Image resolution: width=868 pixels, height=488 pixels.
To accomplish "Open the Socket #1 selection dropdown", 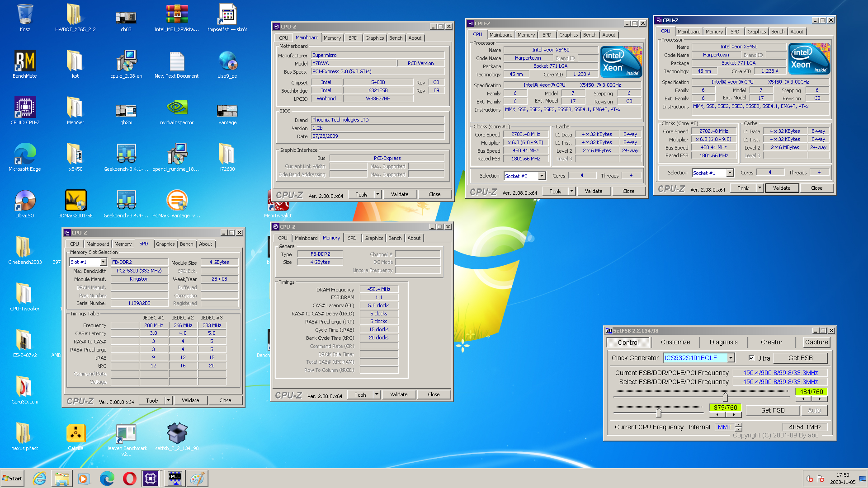I will (730, 173).
